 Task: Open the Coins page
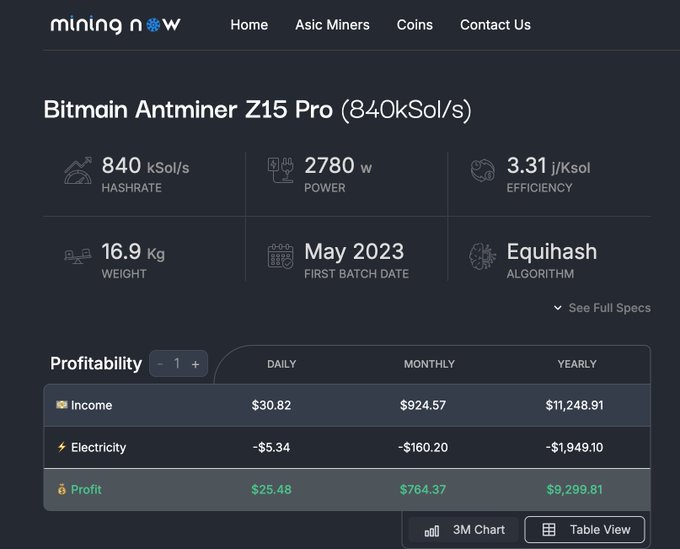pyautogui.click(x=415, y=25)
